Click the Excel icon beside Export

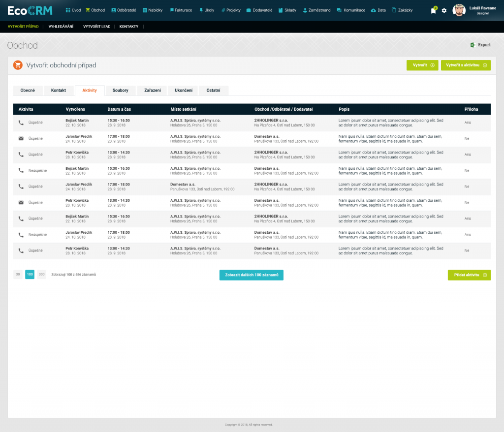pos(472,45)
